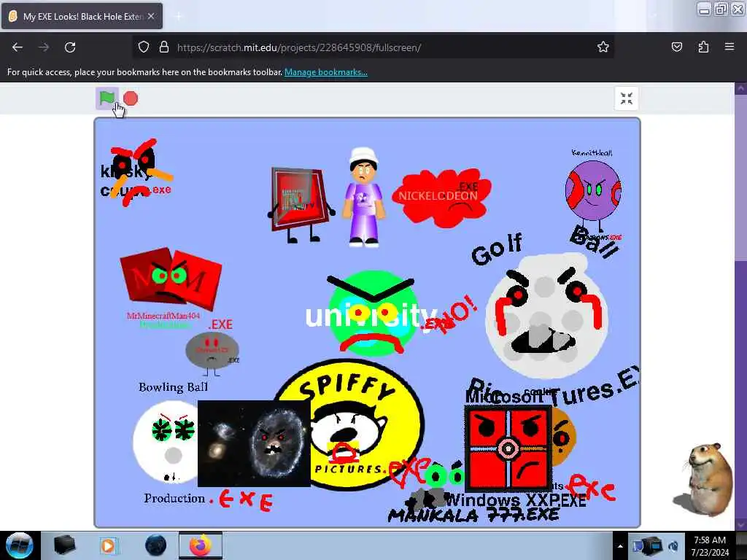Click the forward navigation arrow
747x560 pixels.
pos(44,47)
